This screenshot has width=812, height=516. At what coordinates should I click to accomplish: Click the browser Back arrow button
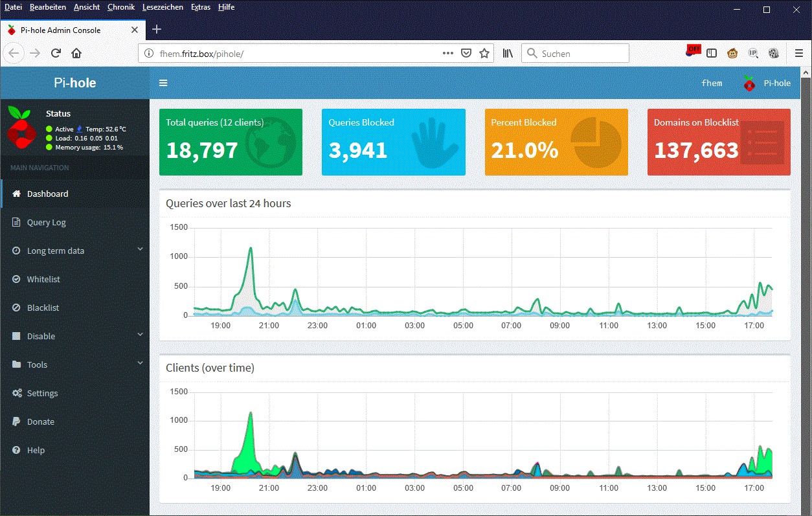[x=14, y=53]
